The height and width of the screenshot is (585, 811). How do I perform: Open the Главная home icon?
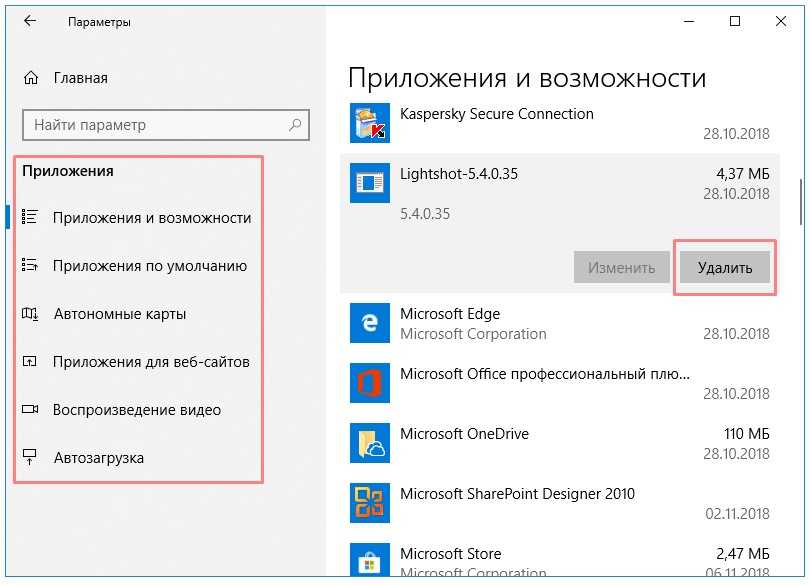(x=31, y=78)
